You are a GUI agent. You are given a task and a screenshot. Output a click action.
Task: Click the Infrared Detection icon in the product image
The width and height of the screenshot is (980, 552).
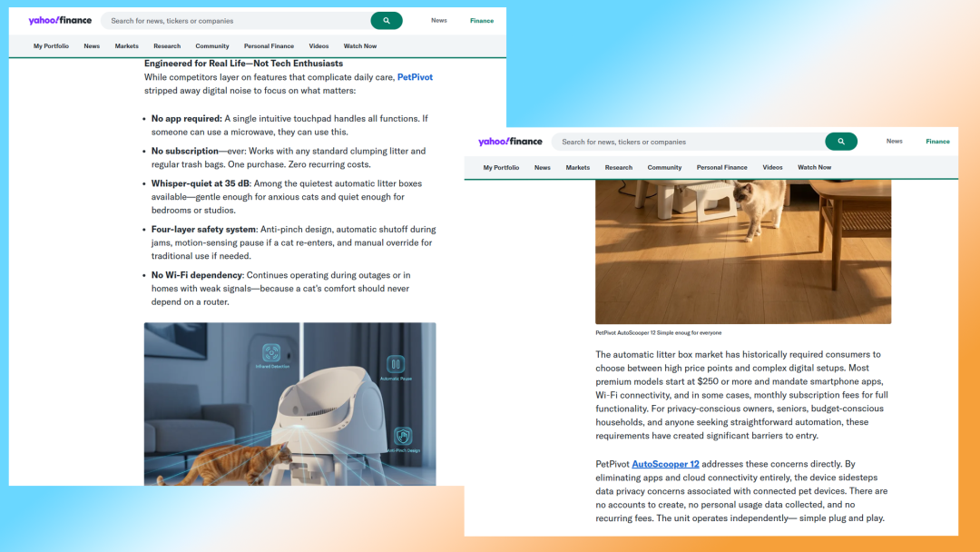pos(271,353)
